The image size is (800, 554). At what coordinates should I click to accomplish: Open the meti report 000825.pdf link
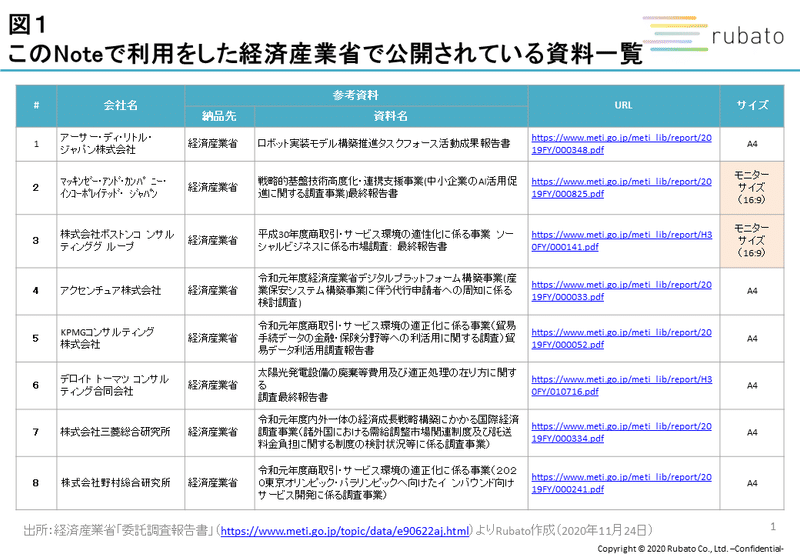click(x=621, y=188)
